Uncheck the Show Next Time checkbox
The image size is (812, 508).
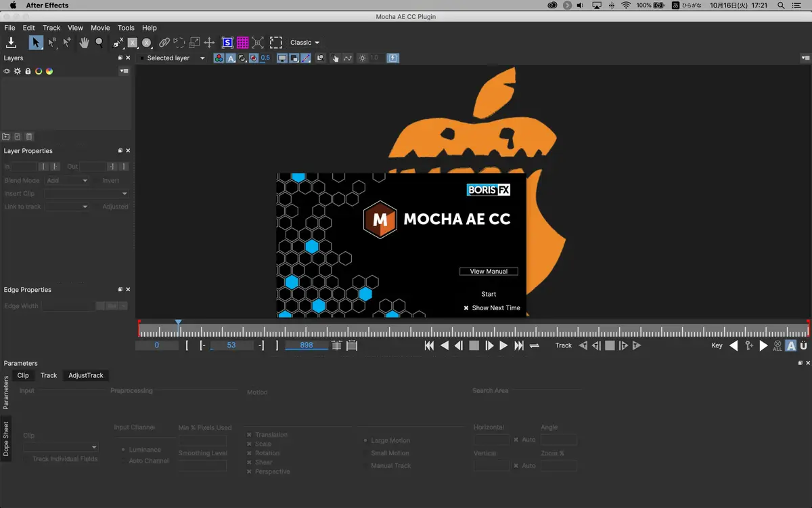[x=466, y=308]
